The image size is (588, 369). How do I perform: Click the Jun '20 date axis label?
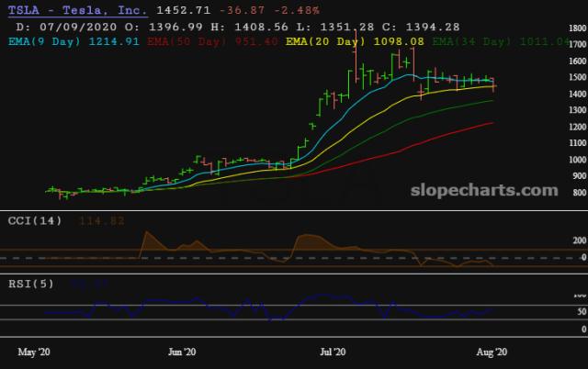click(182, 352)
